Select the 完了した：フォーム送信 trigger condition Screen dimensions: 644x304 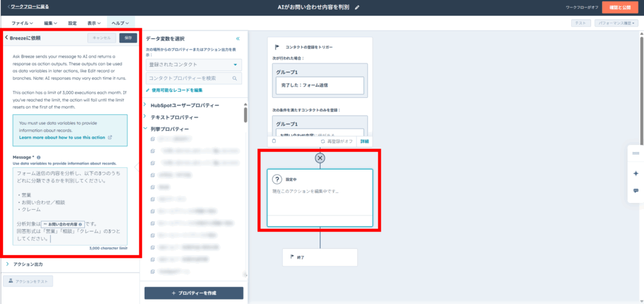tap(320, 85)
